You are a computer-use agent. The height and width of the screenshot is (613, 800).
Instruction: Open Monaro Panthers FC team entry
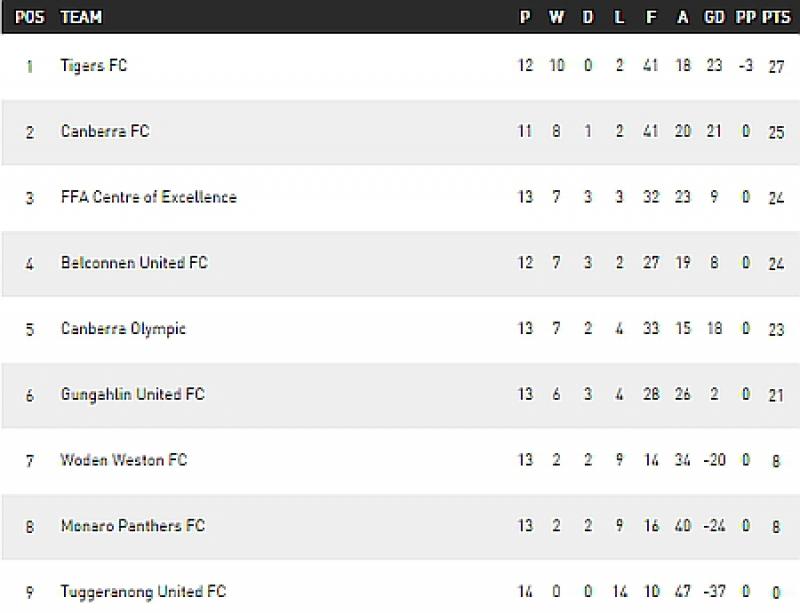(132, 526)
